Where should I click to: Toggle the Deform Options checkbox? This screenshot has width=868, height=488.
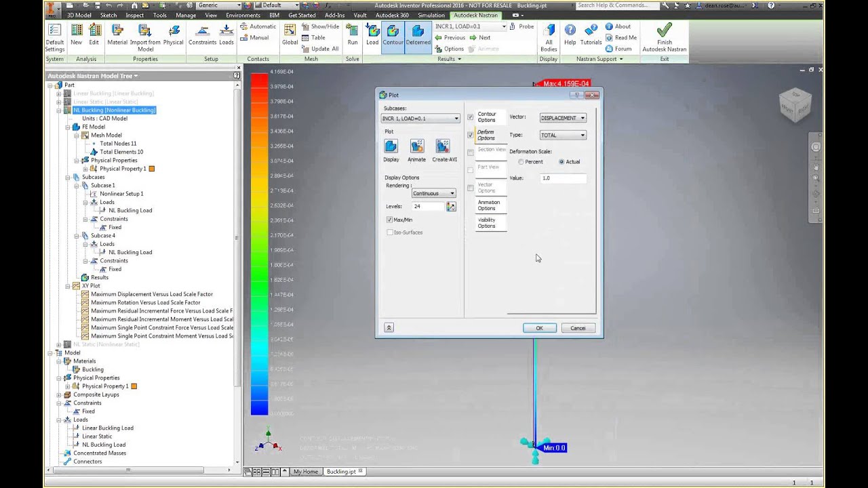click(471, 135)
